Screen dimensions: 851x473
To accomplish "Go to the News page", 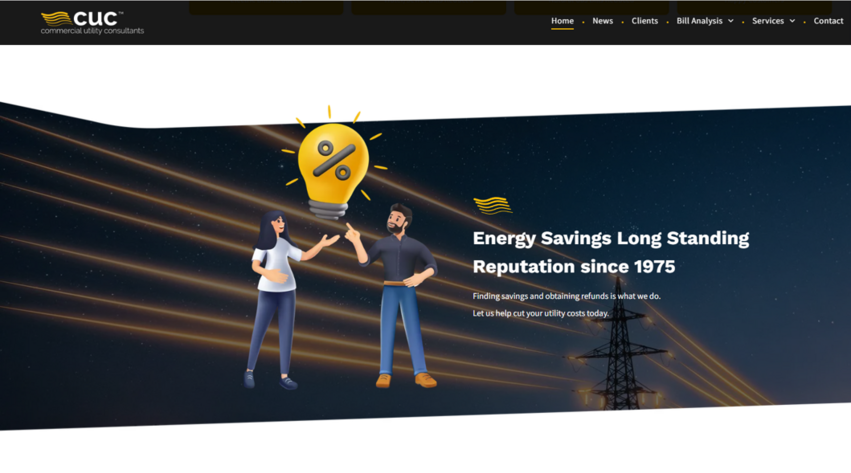I will (602, 21).
